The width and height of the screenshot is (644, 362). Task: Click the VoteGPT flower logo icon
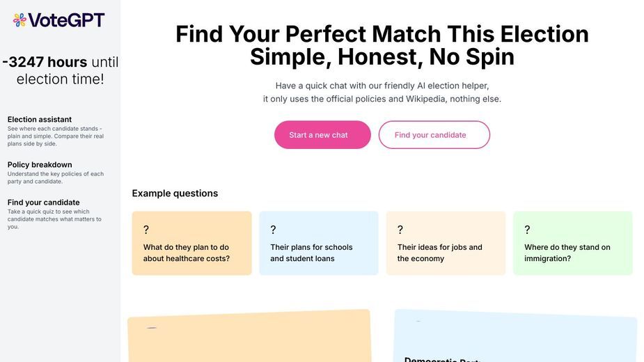pyautogui.click(x=19, y=19)
